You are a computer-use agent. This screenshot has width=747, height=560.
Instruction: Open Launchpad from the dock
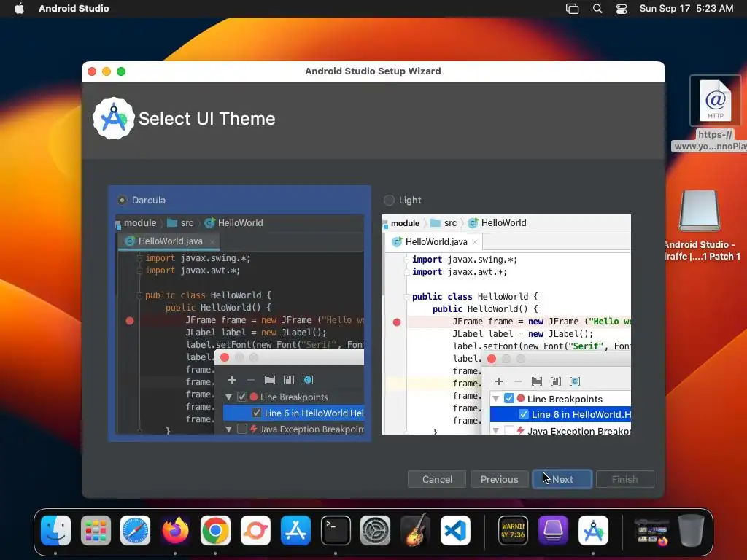[96, 531]
